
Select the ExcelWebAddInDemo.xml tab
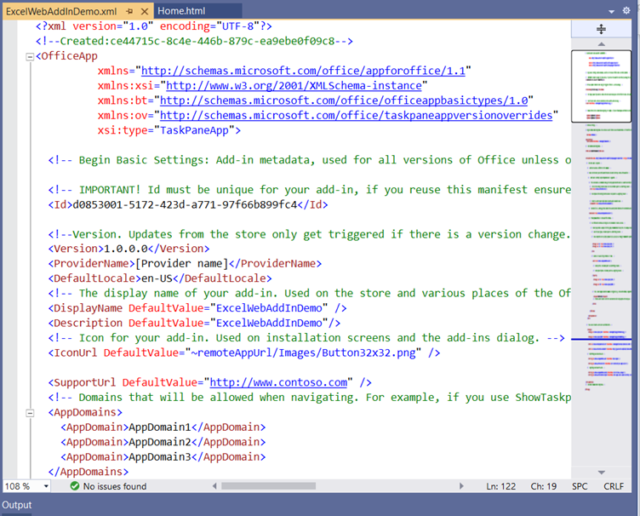click(x=55, y=9)
